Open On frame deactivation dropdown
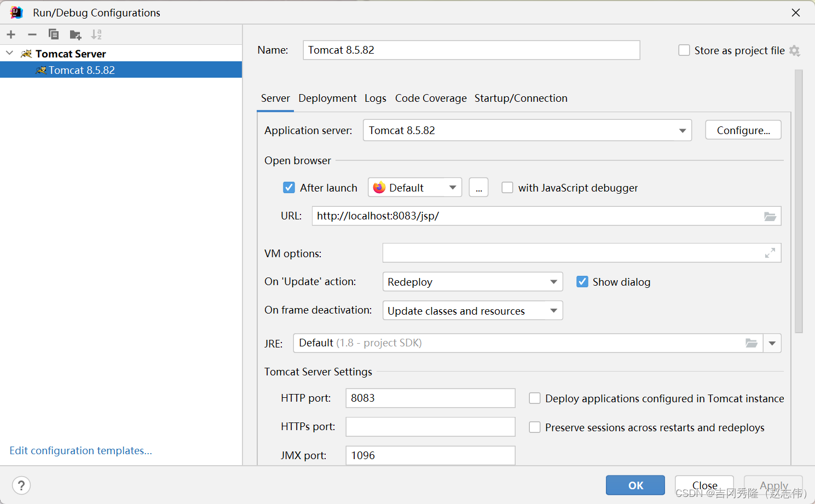Screen dimensions: 815x504 coord(473,311)
